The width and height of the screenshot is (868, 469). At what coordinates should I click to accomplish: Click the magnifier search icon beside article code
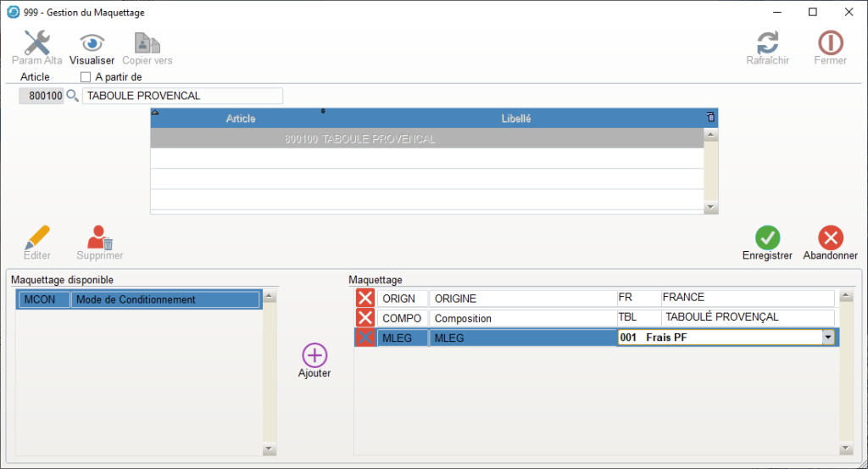[x=72, y=96]
